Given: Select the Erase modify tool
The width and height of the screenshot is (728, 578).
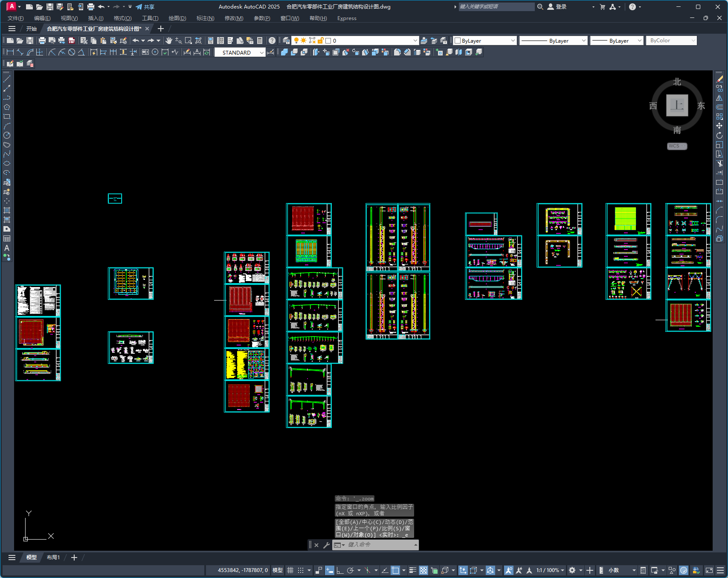Looking at the screenshot, I should pyautogui.click(x=719, y=79).
